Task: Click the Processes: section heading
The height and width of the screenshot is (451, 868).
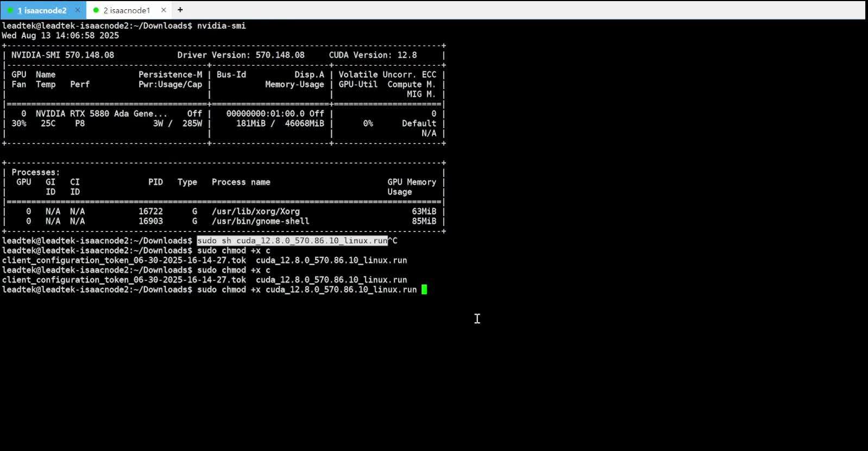Action: coord(36,172)
